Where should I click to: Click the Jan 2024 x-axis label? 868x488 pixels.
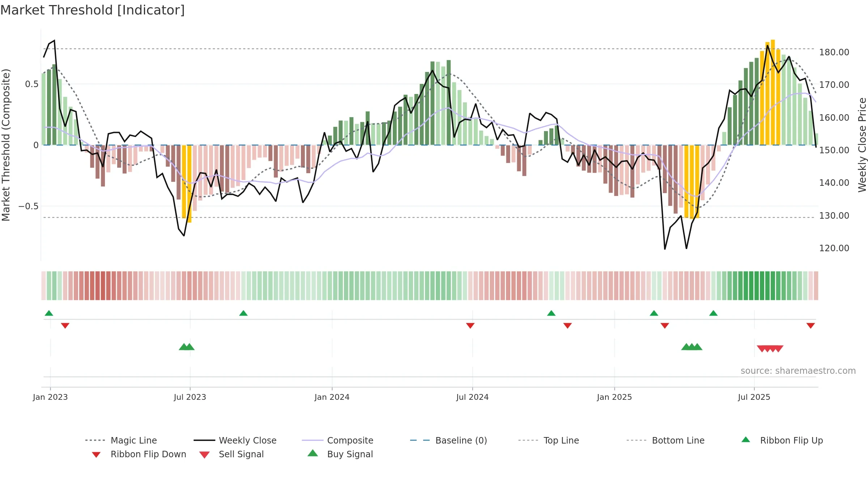(332, 397)
